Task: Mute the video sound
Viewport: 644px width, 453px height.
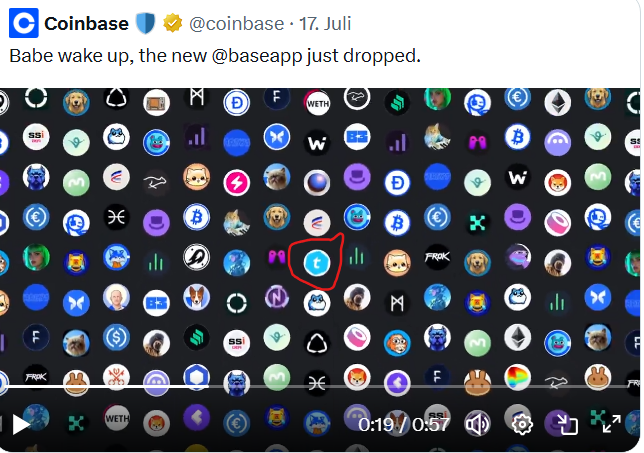Action: (x=477, y=425)
